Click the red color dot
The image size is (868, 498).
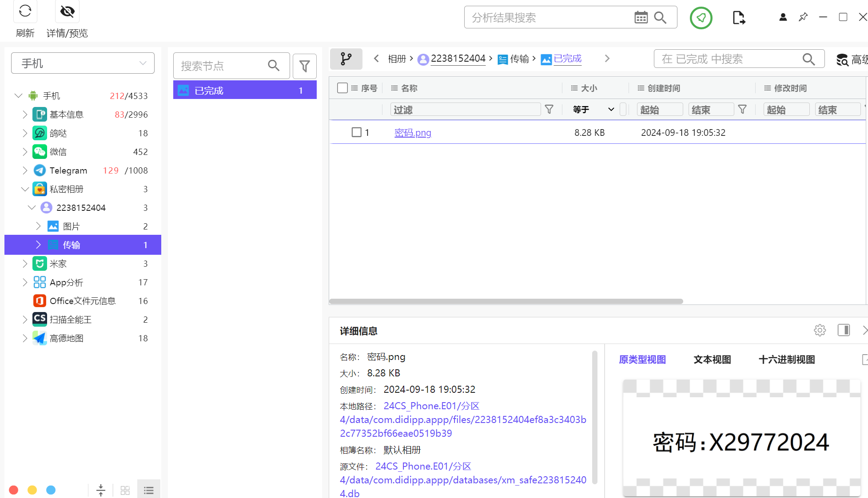[x=14, y=490]
